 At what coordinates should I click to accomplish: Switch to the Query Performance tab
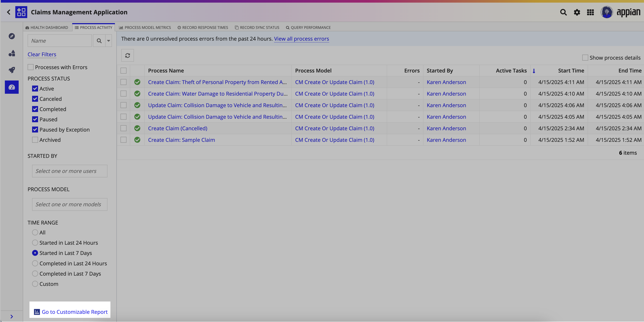[308, 27]
